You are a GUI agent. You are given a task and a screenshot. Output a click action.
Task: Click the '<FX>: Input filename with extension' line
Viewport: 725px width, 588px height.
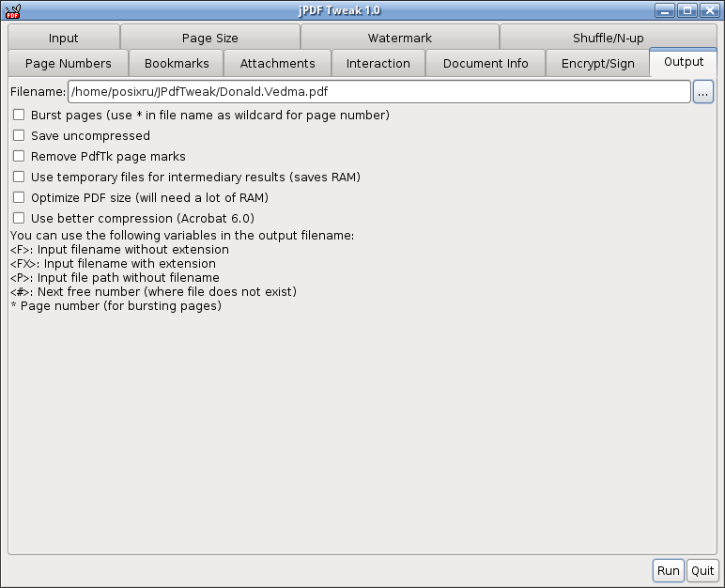point(113,264)
